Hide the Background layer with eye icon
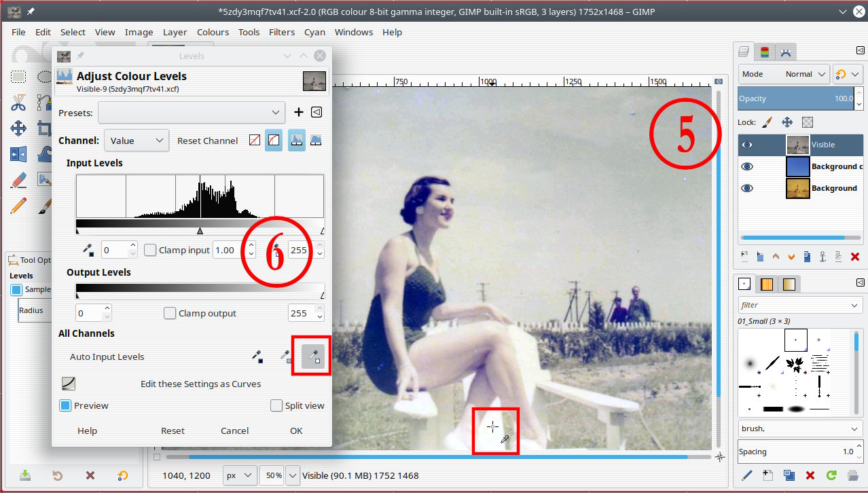The image size is (868, 493). tap(747, 188)
